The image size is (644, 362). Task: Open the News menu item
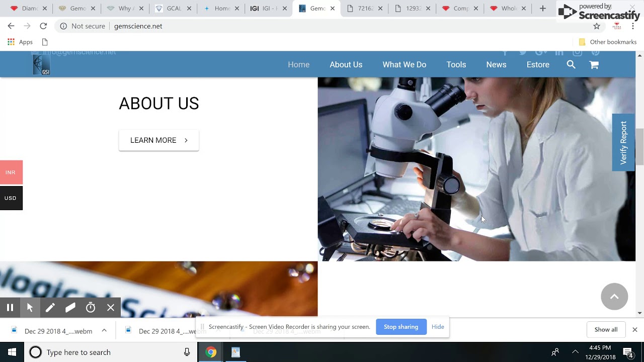pyautogui.click(x=496, y=64)
